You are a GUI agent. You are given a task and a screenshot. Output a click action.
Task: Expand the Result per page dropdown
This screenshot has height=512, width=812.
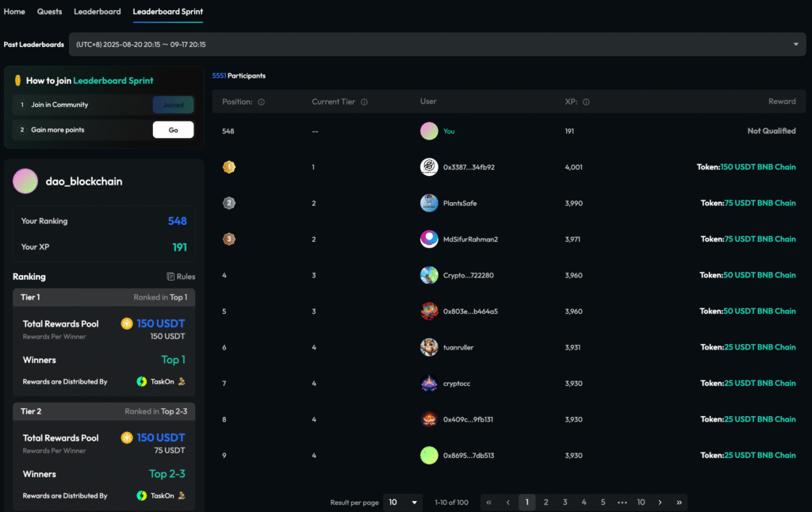[404, 502]
